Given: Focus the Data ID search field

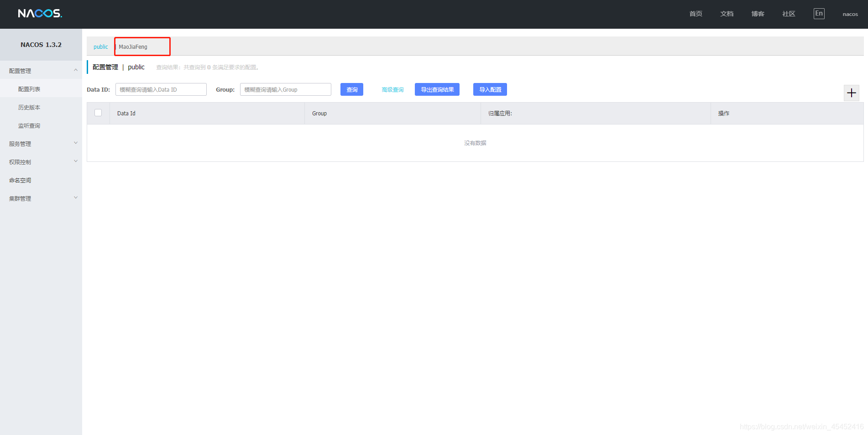Looking at the screenshot, I should [x=161, y=89].
